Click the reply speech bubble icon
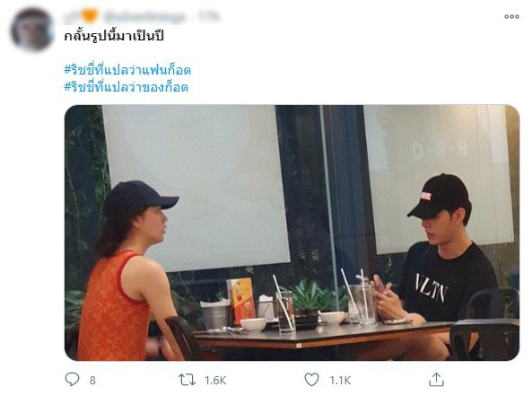The image size is (532, 396). (x=72, y=379)
